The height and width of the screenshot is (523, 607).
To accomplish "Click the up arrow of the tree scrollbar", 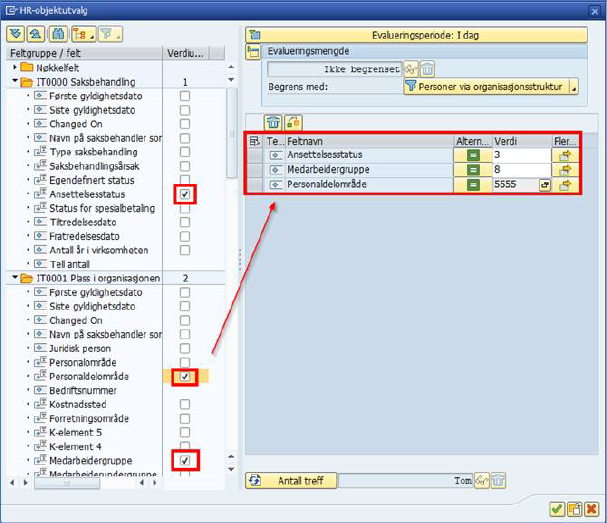I will [231, 67].
